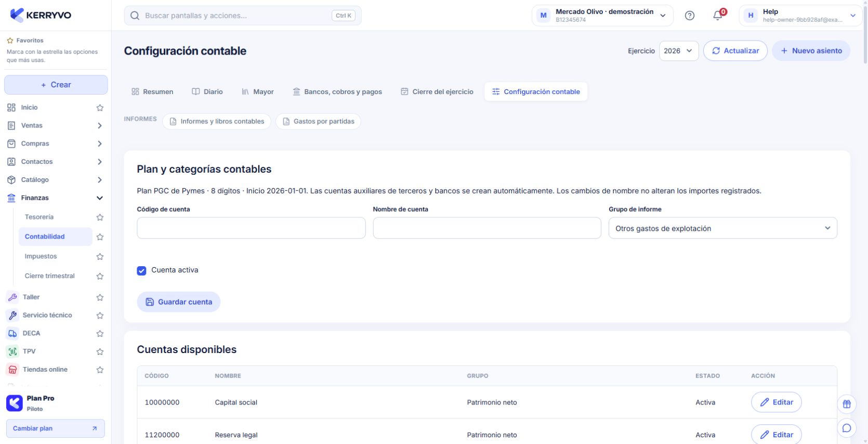This screenshot has height=444, width=868.
Task: Switch to the Diario tab
Action: (x=207, y=92)
